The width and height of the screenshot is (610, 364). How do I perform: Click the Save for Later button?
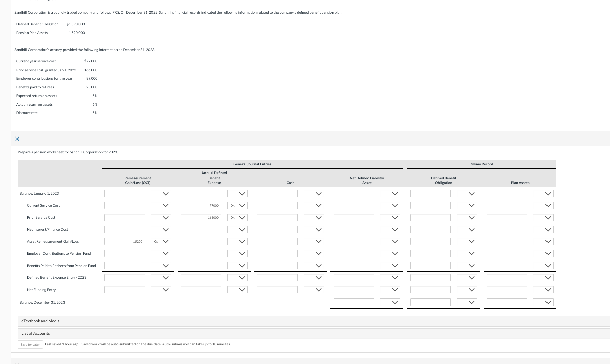tap(30, 344)
